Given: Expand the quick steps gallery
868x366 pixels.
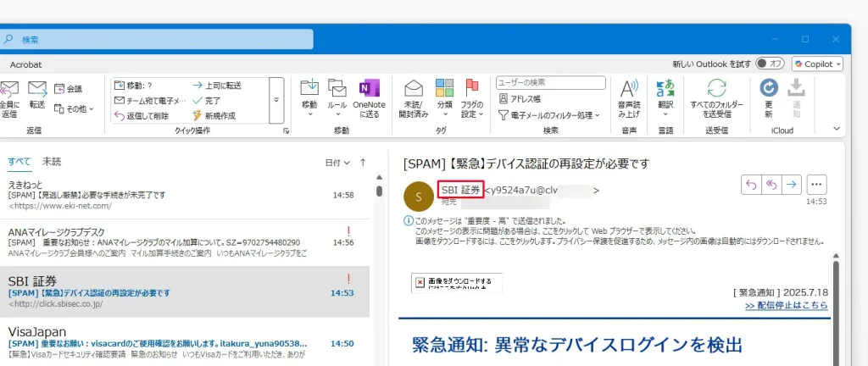Looking at the screenshot, I should point(276,100).
